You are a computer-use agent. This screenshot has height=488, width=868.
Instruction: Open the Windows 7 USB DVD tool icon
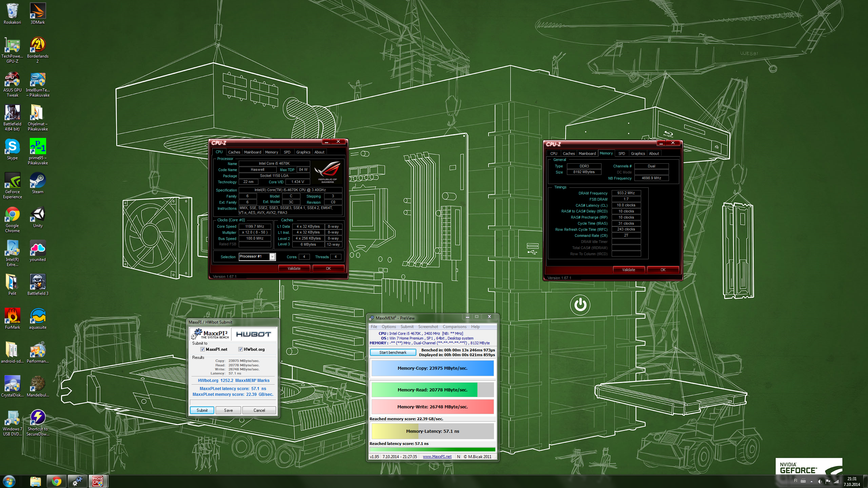click(x=13, y=423)
